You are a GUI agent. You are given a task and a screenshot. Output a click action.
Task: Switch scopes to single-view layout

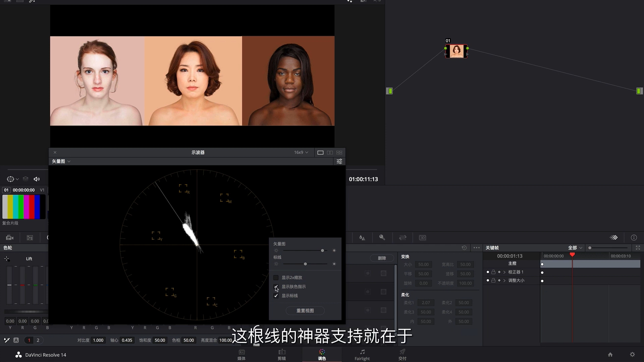pos(320,153)
